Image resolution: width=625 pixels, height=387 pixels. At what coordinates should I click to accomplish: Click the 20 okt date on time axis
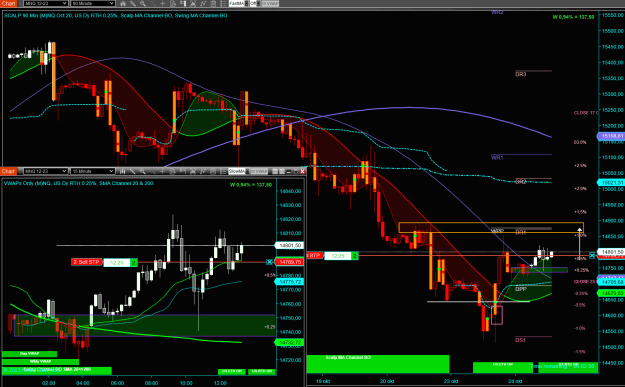[x=387, y=381]
